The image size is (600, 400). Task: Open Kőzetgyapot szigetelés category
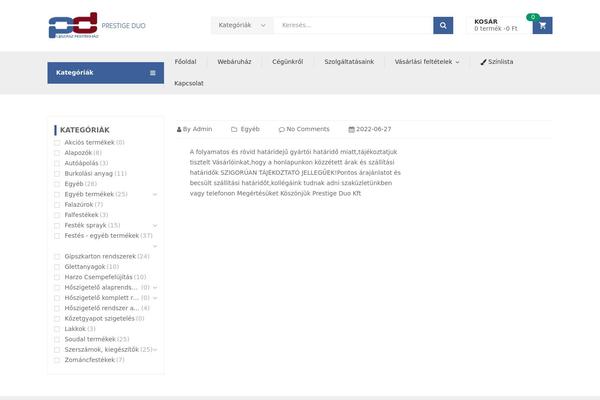[x=99, y=318]
